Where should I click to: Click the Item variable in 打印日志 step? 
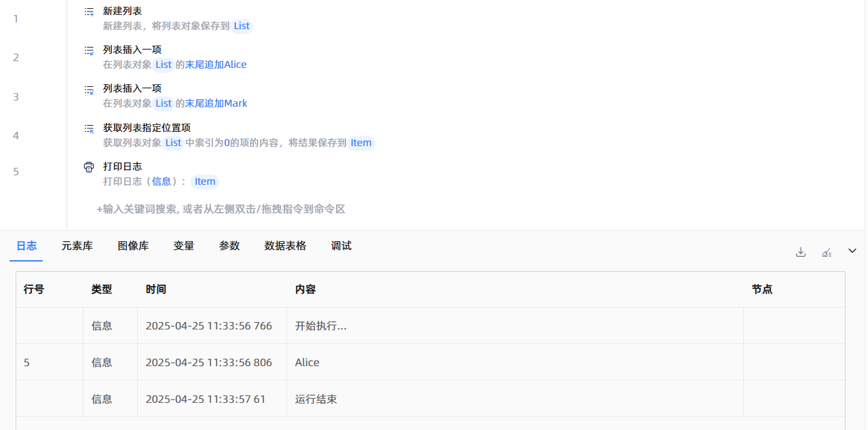(x=204, y=181)
